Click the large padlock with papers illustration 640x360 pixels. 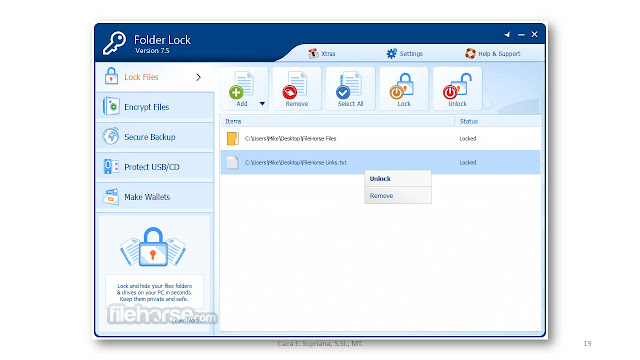pos(153,247)
